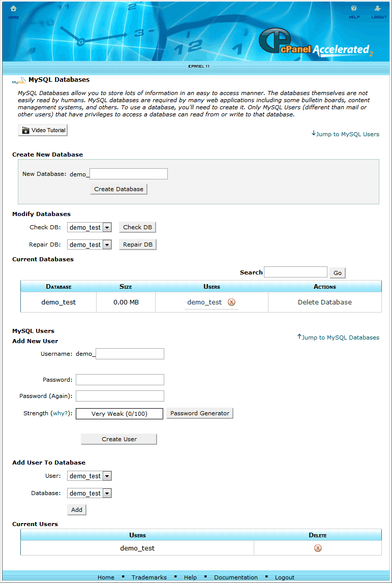Click the 0.00 MB size cell
This screenshot has height=583, width=392.
click(x=126, y=302)
